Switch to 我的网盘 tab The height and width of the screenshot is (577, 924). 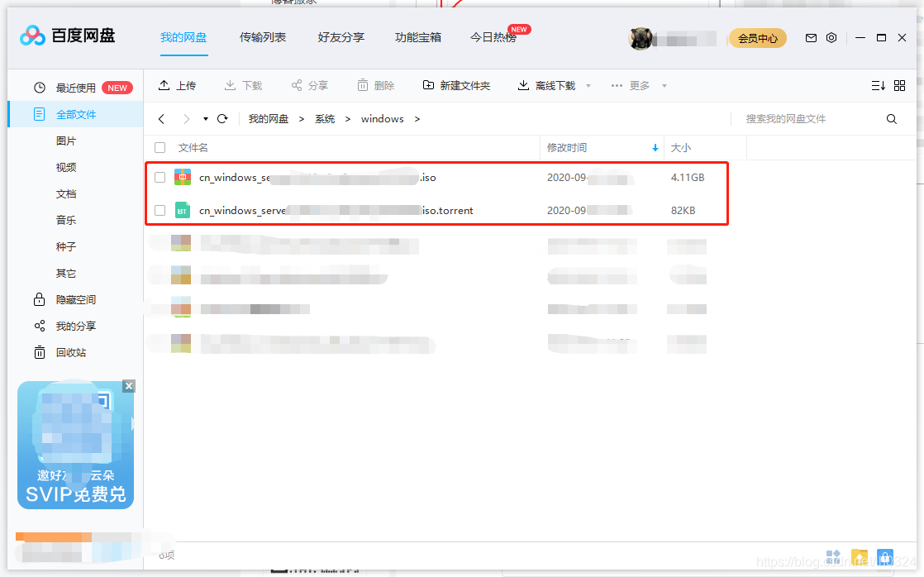183,37
